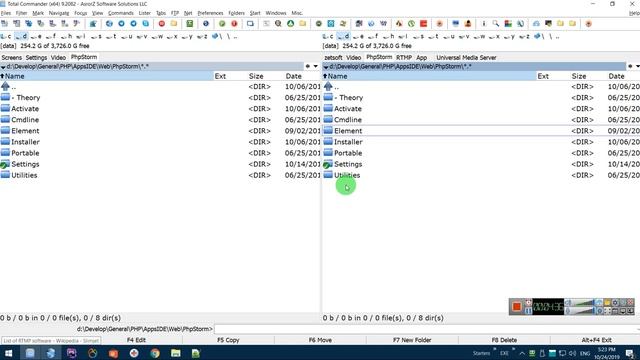Click the green clock-like toolbar icon
Screen dimensions: 640x360
411,24
